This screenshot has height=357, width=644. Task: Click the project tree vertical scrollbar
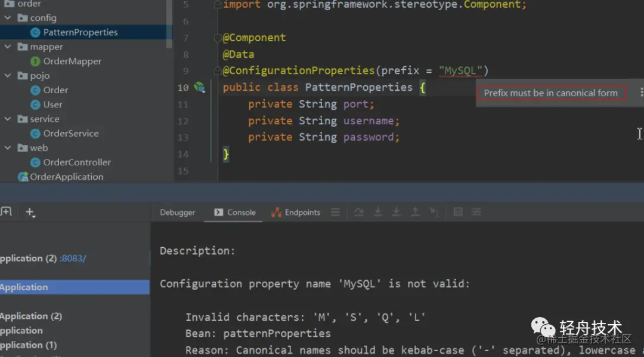(169, 24)
